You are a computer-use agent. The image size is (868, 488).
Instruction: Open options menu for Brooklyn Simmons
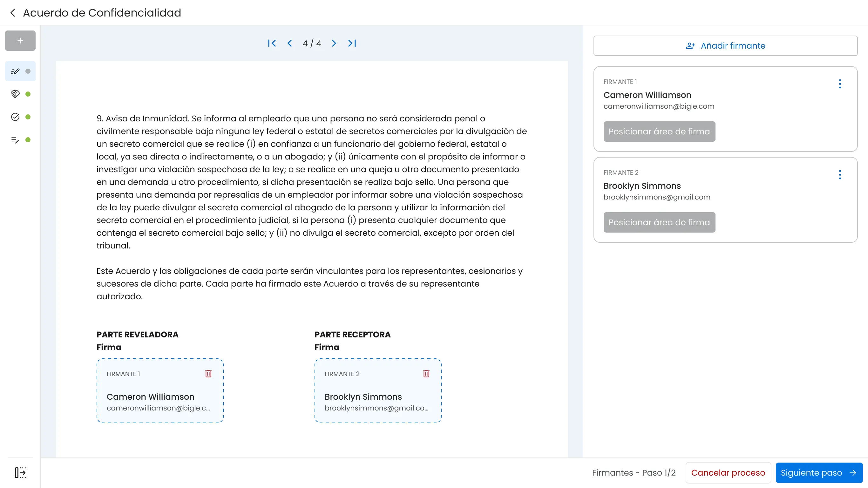tap(840, 174)
